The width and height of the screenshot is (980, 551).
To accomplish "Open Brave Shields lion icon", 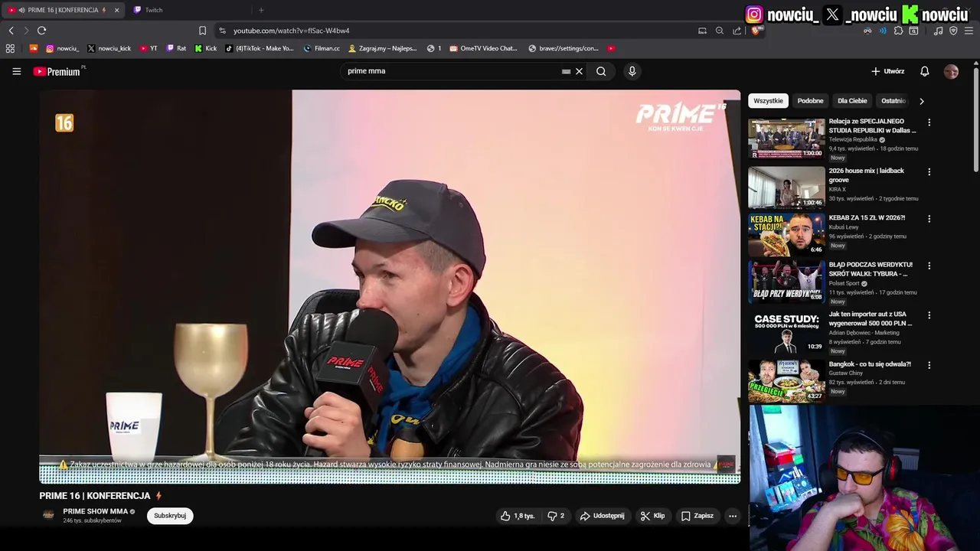I will point(756,31).
